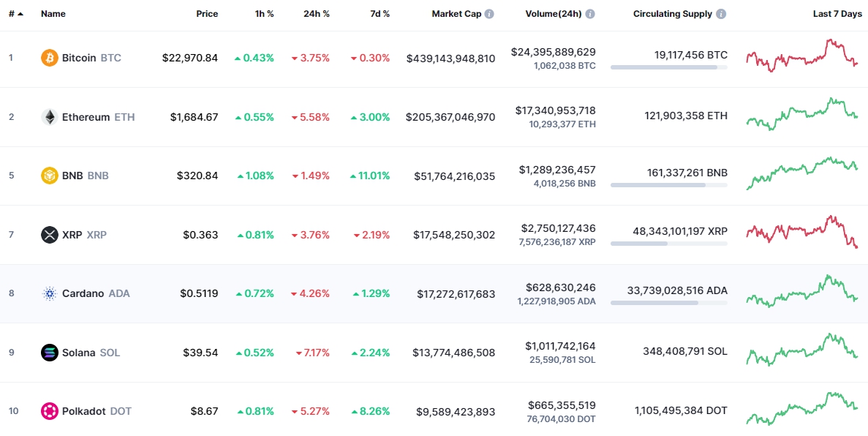The height and width of the screenshot is (436, 868).
Task: Click Solana volume $1,011,742,164
Action: 560,346
